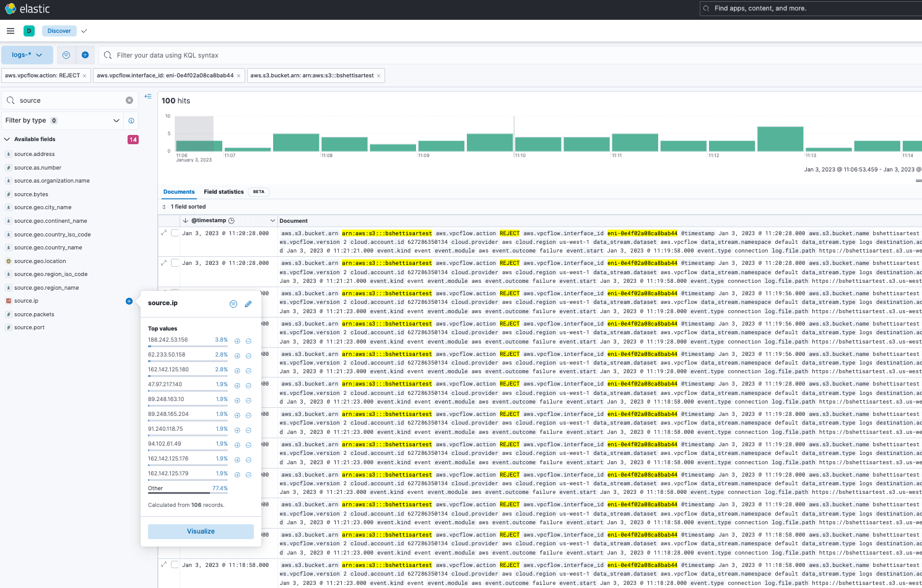Clear the 'source' field search text
922x588 pixels.
point(129,100)
